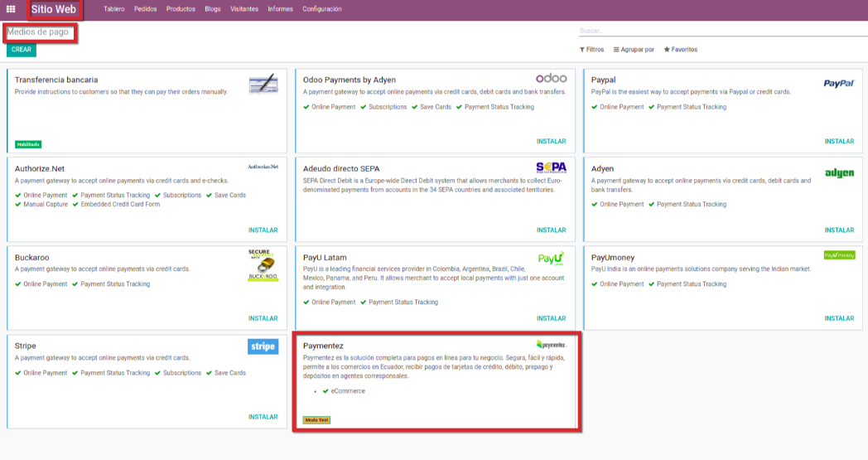Open the Favoritos dropdown

680,50
